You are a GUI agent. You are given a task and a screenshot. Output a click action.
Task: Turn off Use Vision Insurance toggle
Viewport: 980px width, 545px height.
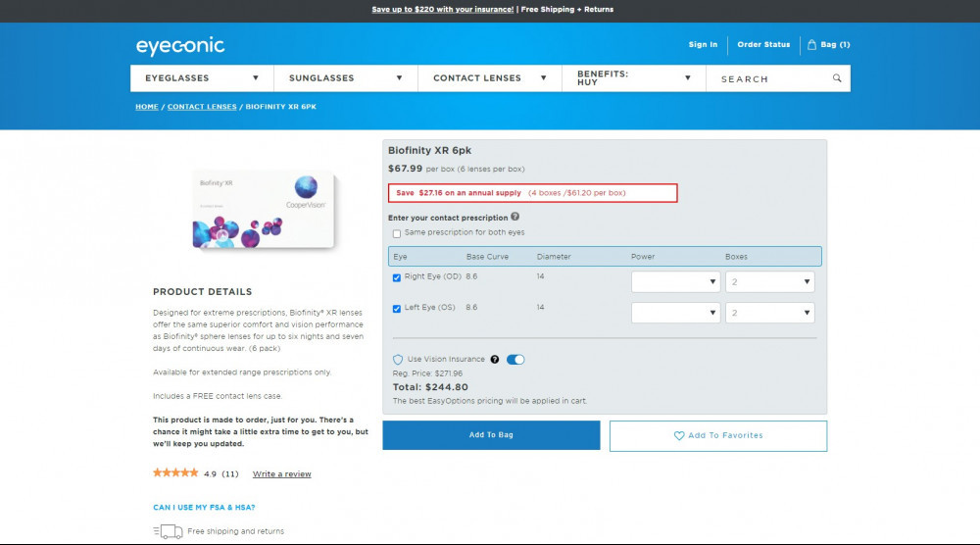(515, 360)
